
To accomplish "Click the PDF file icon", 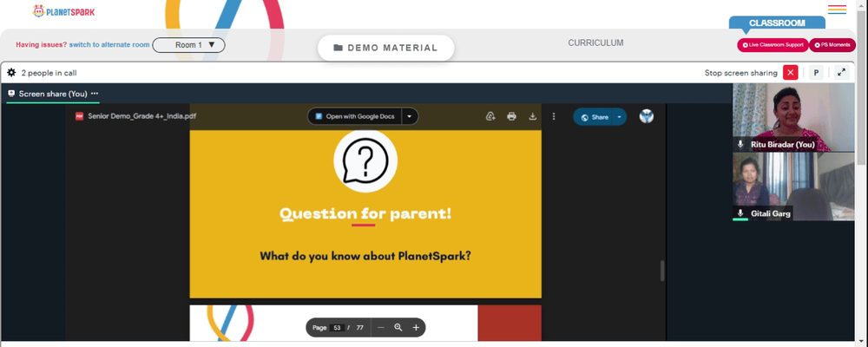I will [79, 116].
